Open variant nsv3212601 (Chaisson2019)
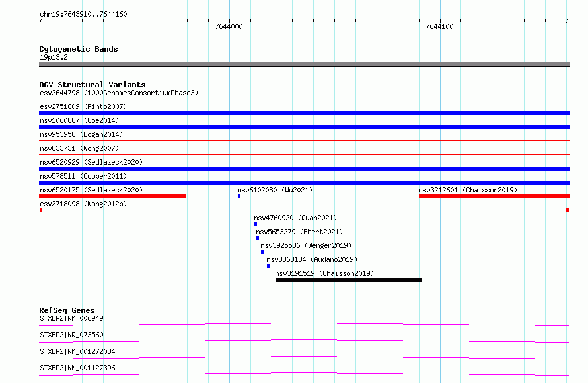The height and width of the screenshot is (383, 588). pyautogui.click(x=468, y=190)
